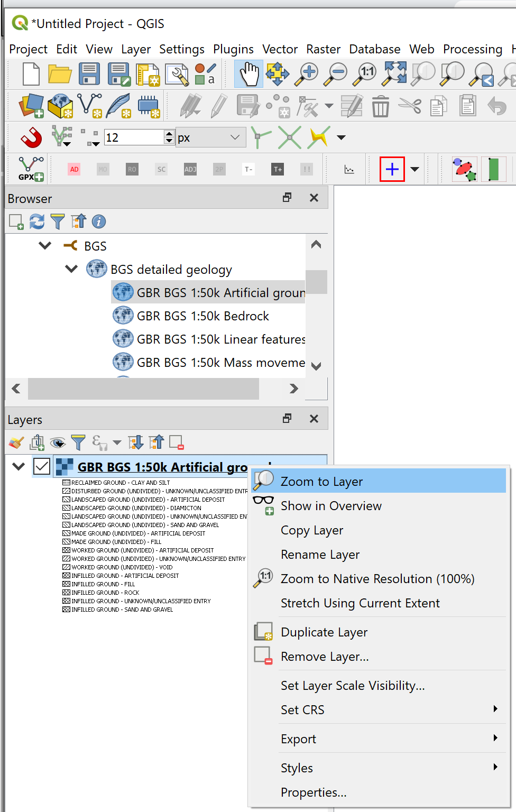Image resolution: width=516 pixels, height=812 pixels.
Task: Open the Data Source Manager
Action: [31, 106]
